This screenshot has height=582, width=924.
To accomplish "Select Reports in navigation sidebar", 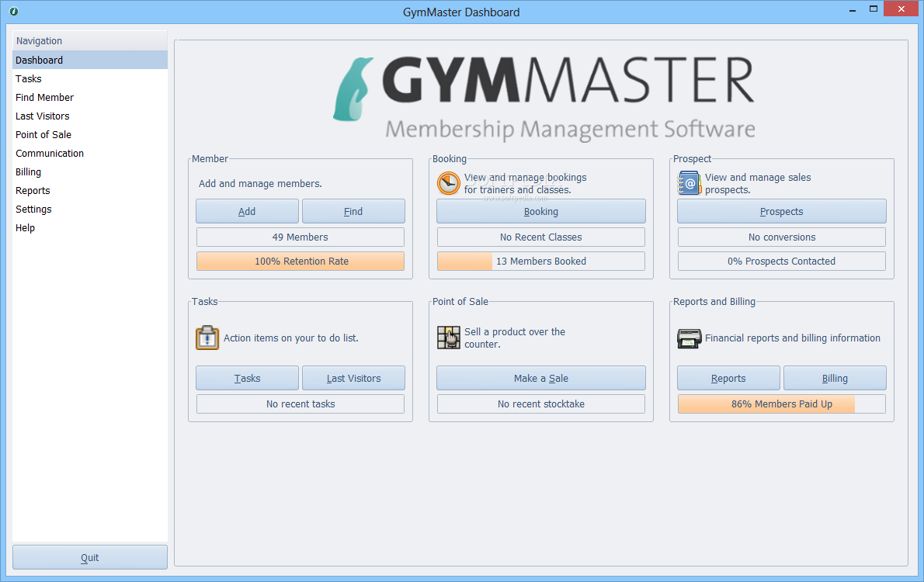I will coord(89,191).
